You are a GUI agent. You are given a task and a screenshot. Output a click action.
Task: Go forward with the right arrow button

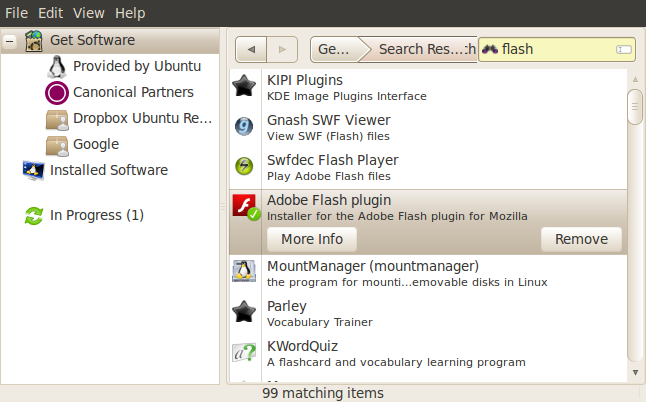282,49
